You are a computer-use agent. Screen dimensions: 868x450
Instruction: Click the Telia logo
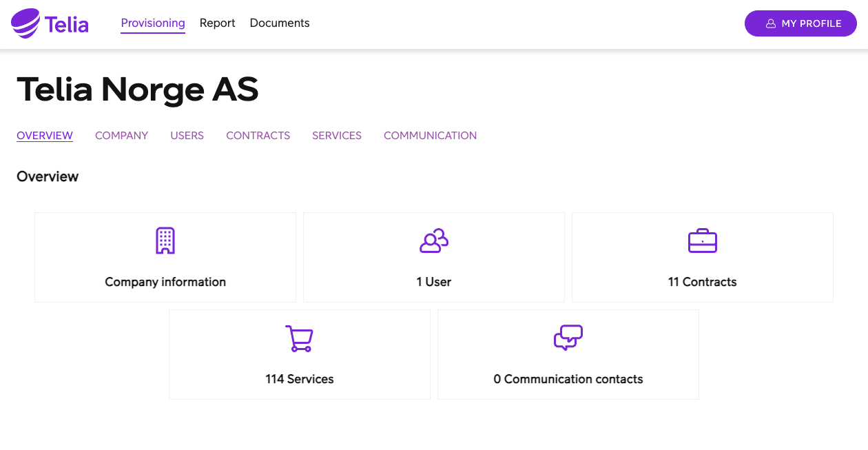(x=49, y=23)
